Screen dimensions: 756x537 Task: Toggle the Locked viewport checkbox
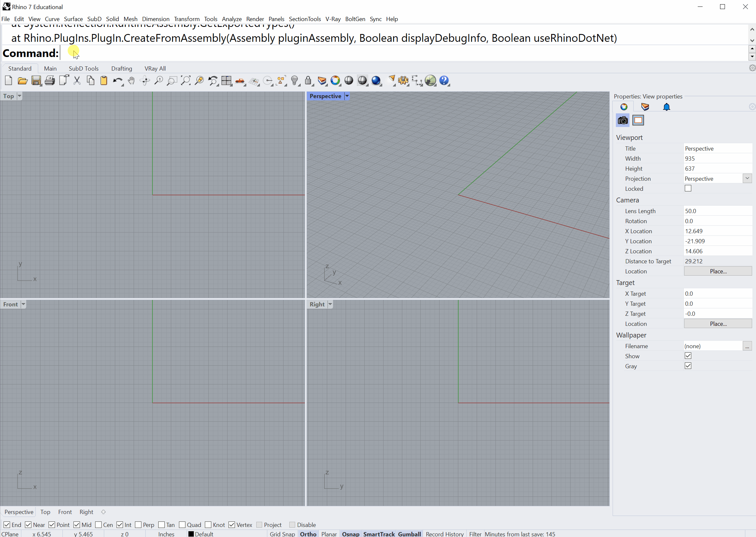tap(688, 189)
